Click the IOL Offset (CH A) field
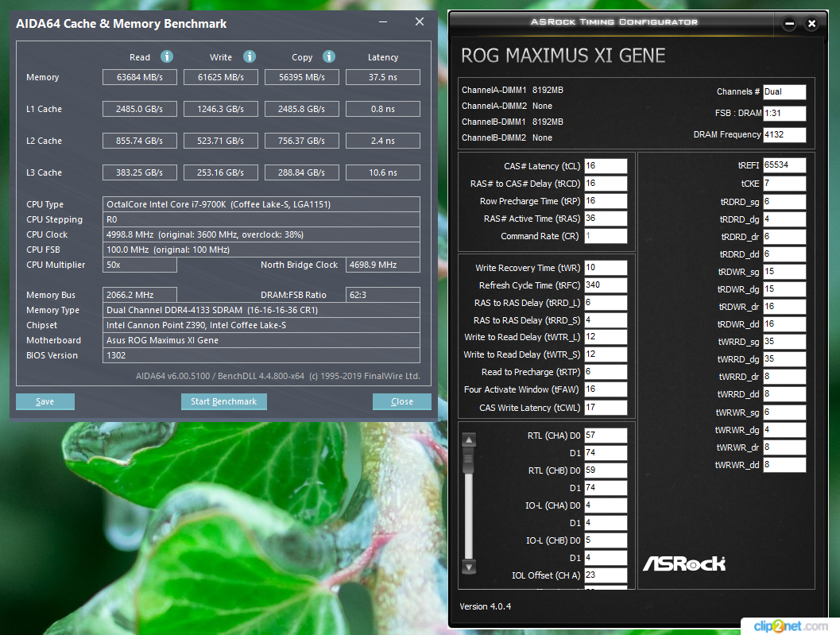 click(x=606, y=575)
